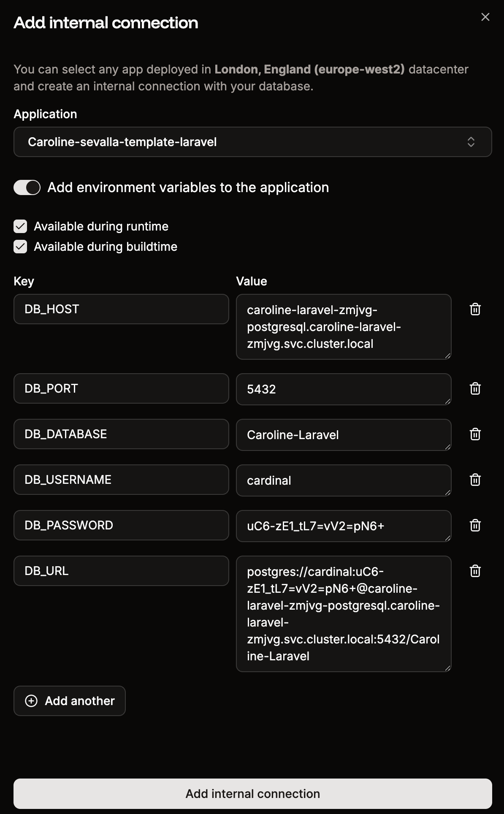Click the plus icon next to Add another
504x814 pixels.
point(31,701)
